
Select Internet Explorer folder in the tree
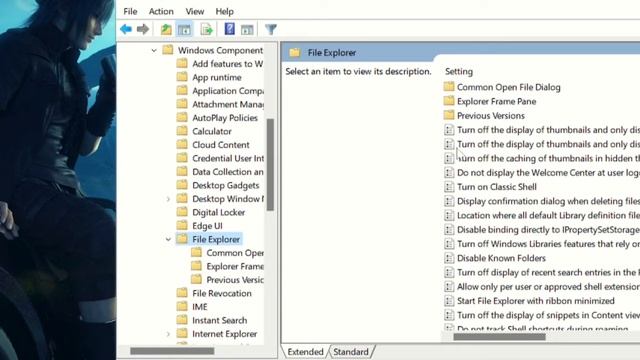217,333
